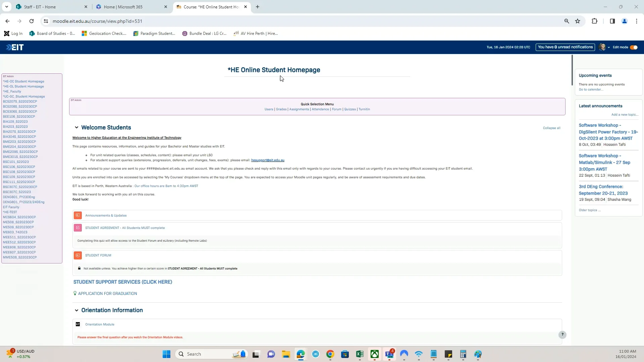Click the Orientation Module resource icon
The height and width of the screenshot is (362, 644).
pos(78,324)
